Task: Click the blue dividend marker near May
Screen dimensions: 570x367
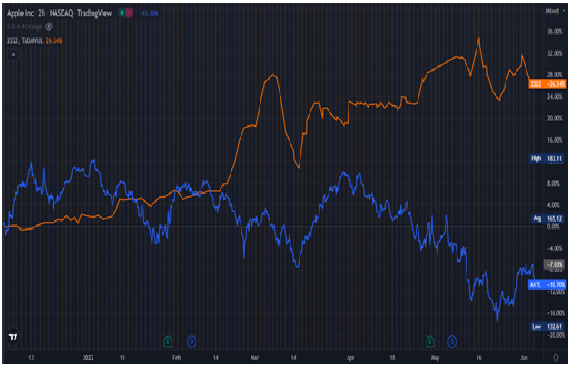Action: tap(452, 342)
